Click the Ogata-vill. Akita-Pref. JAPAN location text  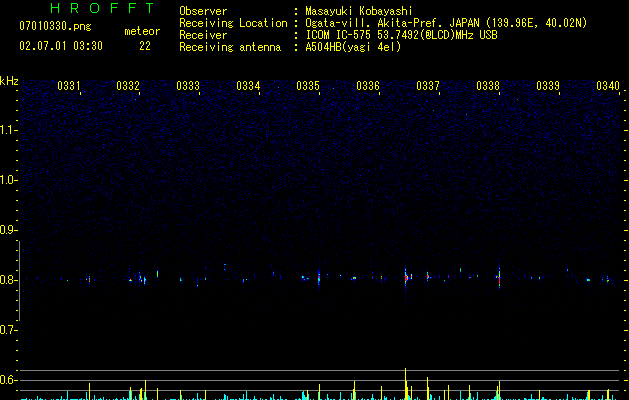(x=446, y=23)
